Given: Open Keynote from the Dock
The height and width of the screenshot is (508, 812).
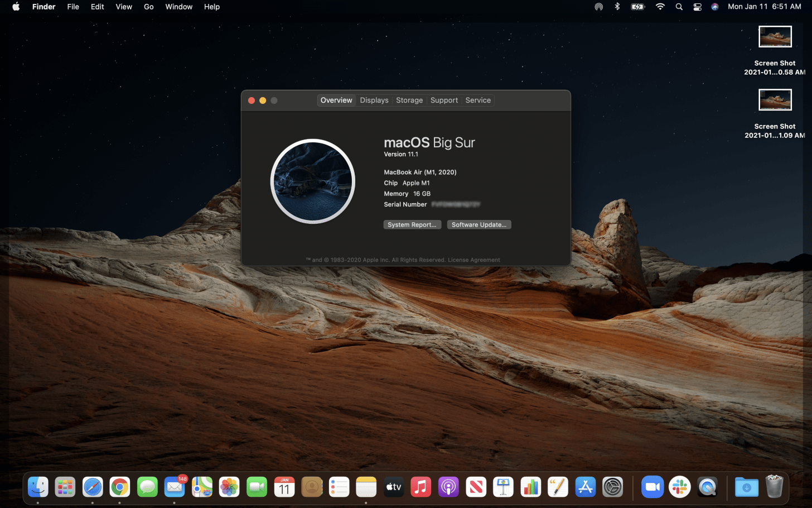Looking at the screenshot, I should (x=503, y=487).
